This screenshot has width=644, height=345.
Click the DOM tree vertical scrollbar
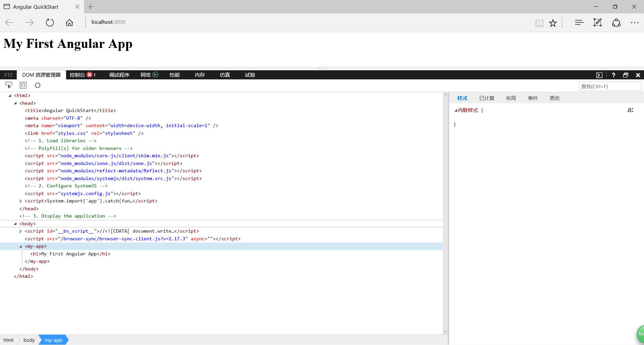point(445,213)
